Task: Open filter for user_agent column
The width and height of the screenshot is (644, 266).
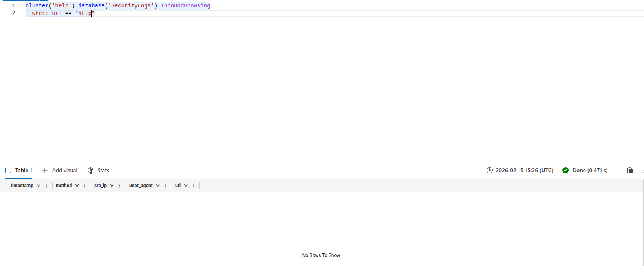Action: [x=158, y=186]
